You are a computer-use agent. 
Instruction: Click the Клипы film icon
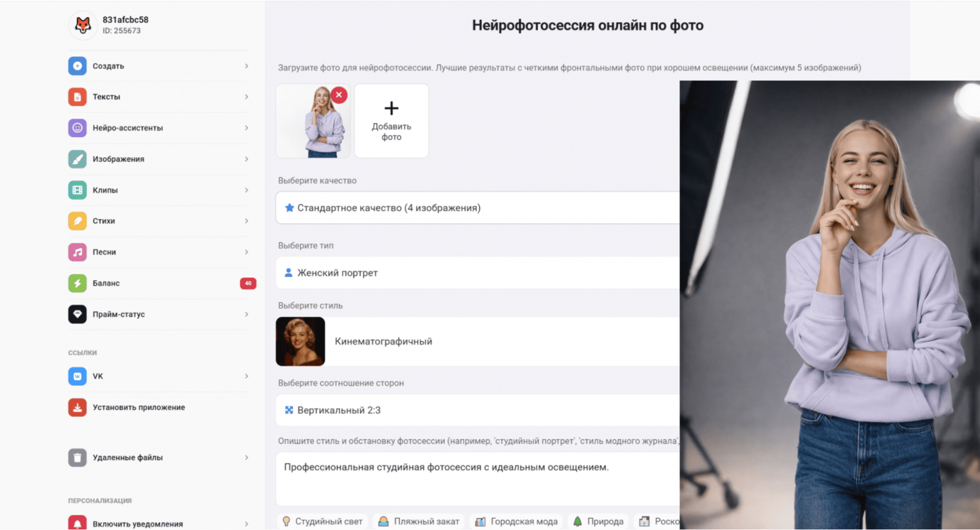point(77,190)
